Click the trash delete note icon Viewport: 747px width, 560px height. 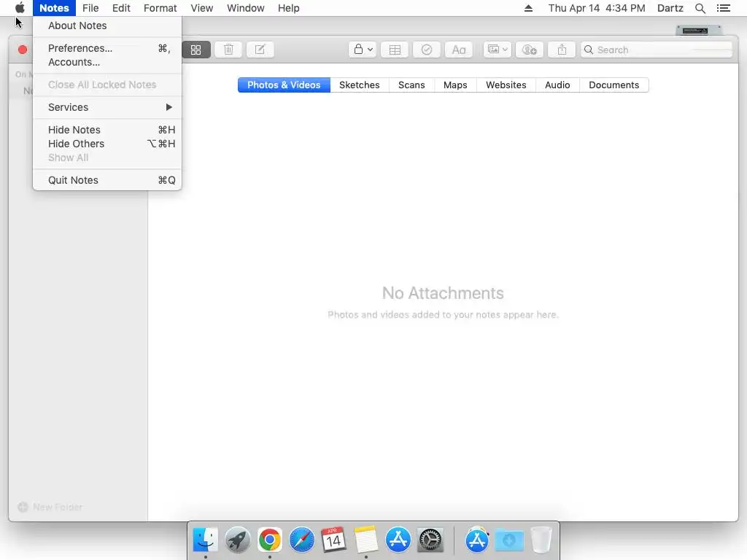click(228, 50)
